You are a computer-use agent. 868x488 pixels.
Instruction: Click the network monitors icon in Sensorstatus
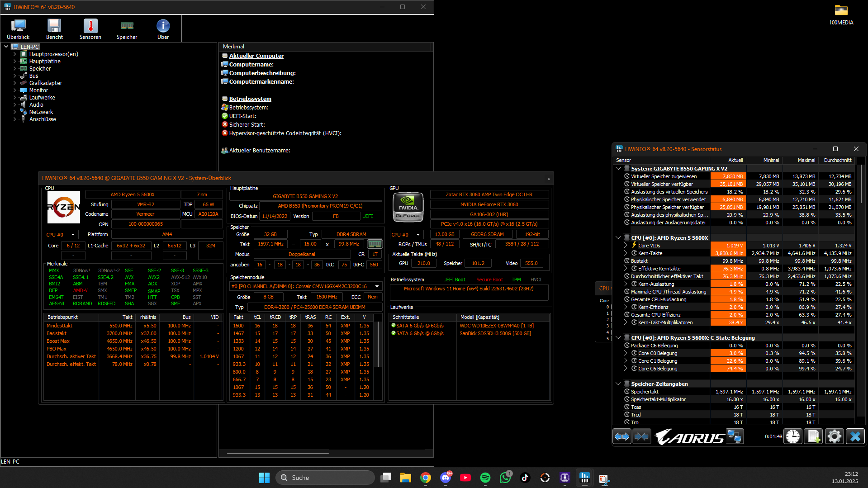point(734,436)
